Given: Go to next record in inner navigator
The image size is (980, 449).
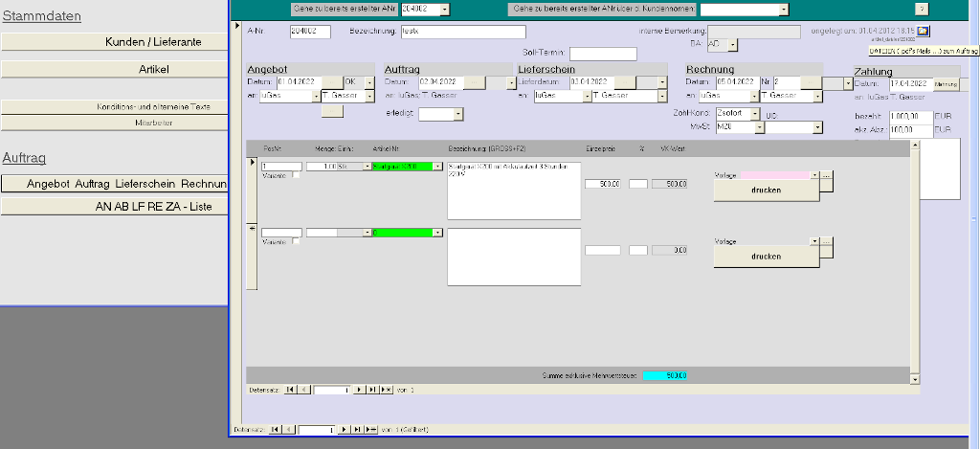Looking at the screenshot, I should click(359, 391).
